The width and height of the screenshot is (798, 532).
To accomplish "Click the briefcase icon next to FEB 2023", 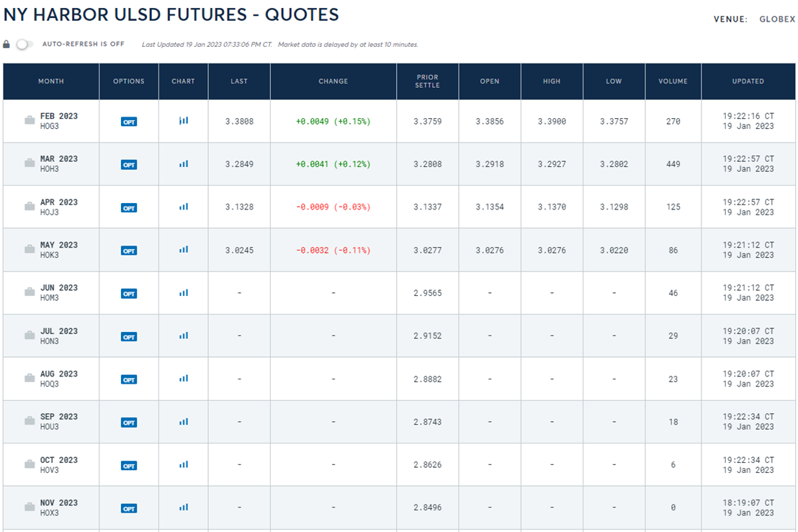I will pyautogui.click(x=30, y=120).
